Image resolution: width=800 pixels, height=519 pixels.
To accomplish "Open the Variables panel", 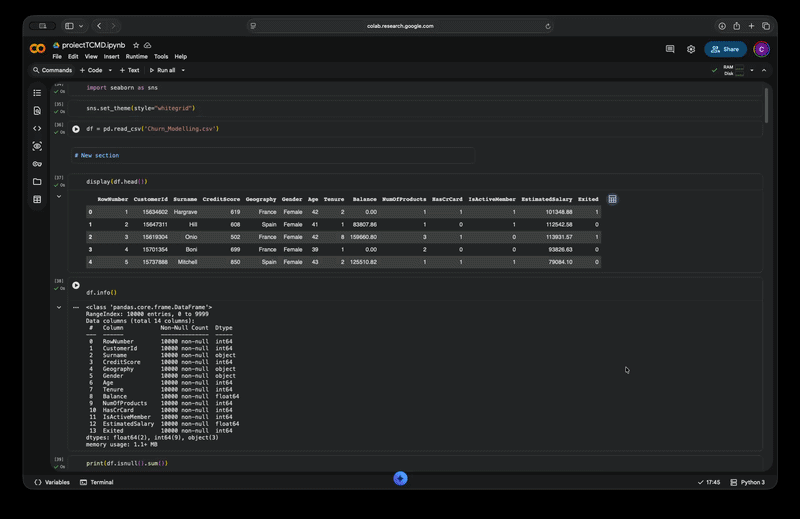I will tap(52, 482).
